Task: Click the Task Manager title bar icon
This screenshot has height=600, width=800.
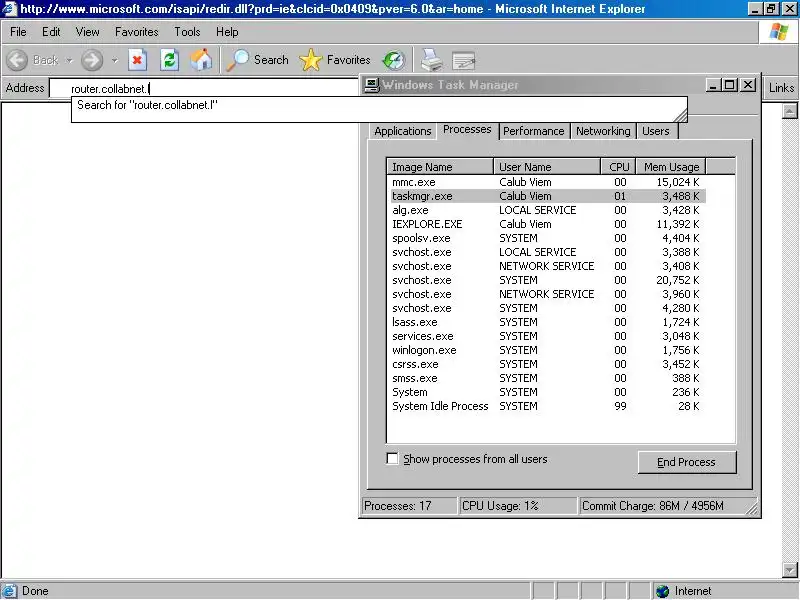Action: coord(371,85)
